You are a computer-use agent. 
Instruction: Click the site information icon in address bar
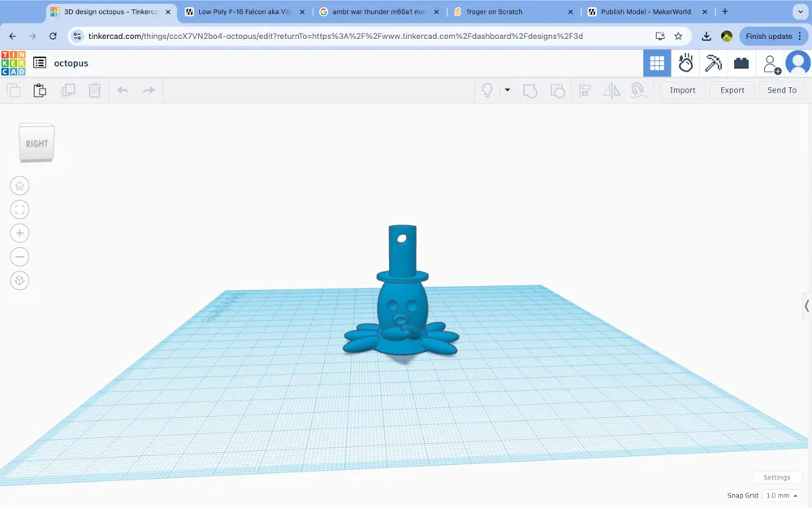[x=77, y=37]
